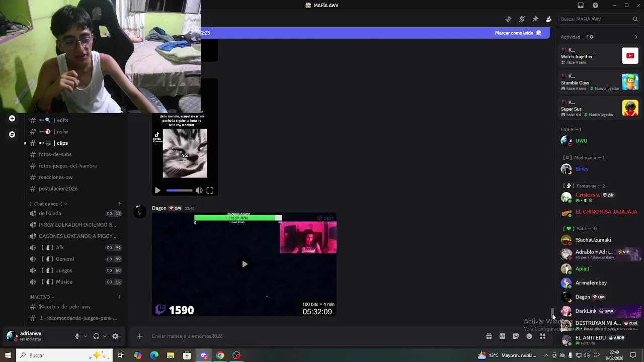Focus the Enviar mensaje a #memes2026 field
The height and width of the screenshot is (362, 644).
coord(314,336)
